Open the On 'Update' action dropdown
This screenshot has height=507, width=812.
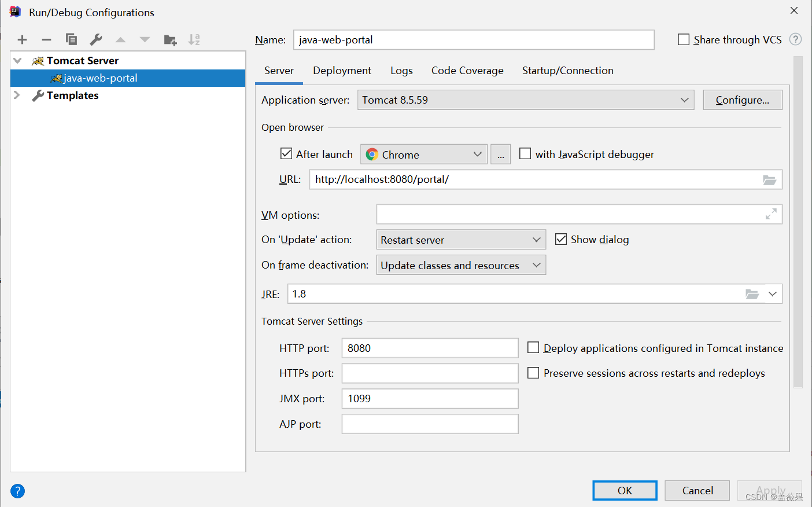[x=461, y=240]
